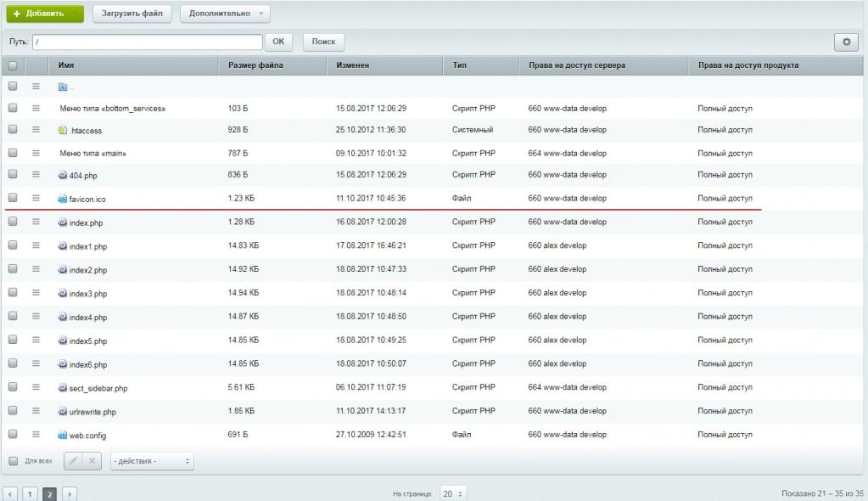Click the 'Загрузить файл' button
868x501 pixels.
tap(132, 14)
